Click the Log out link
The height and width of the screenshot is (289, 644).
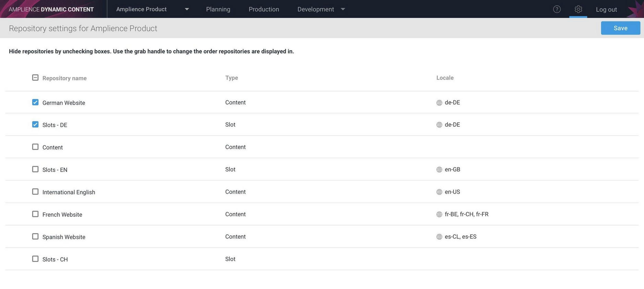click(x=606, y=10)
